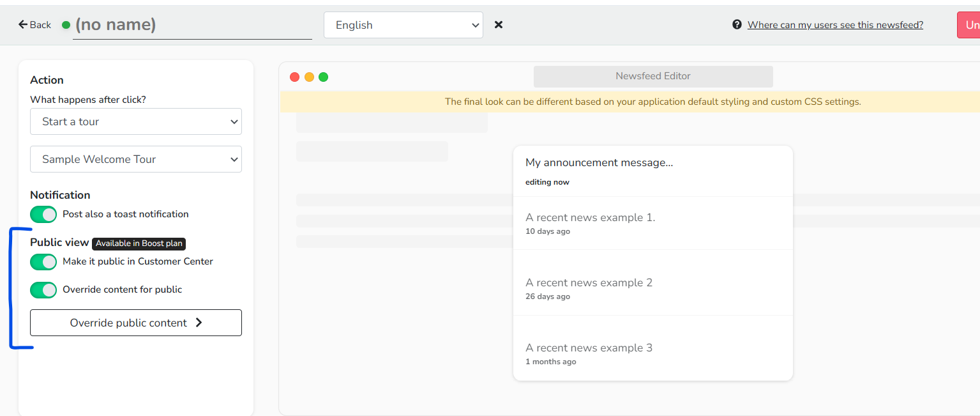Select the Newsfeed Editor title tab
The width and height of the screenshot is (980, 416).
pyautogui.click(x=652, y=76)
